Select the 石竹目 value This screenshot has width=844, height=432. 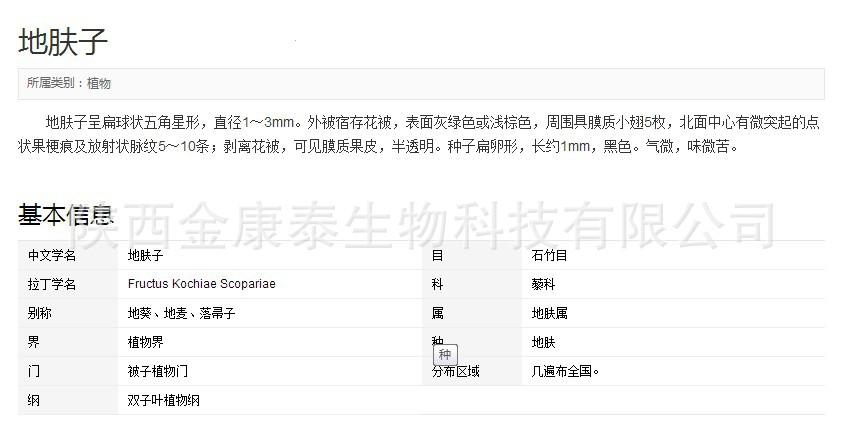(x=549, y=256)
